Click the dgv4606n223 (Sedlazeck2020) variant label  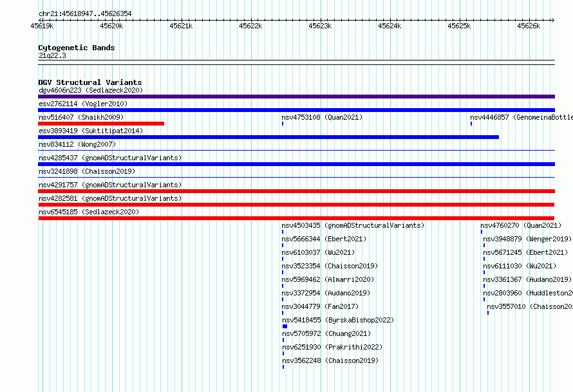tap(91, 90)
